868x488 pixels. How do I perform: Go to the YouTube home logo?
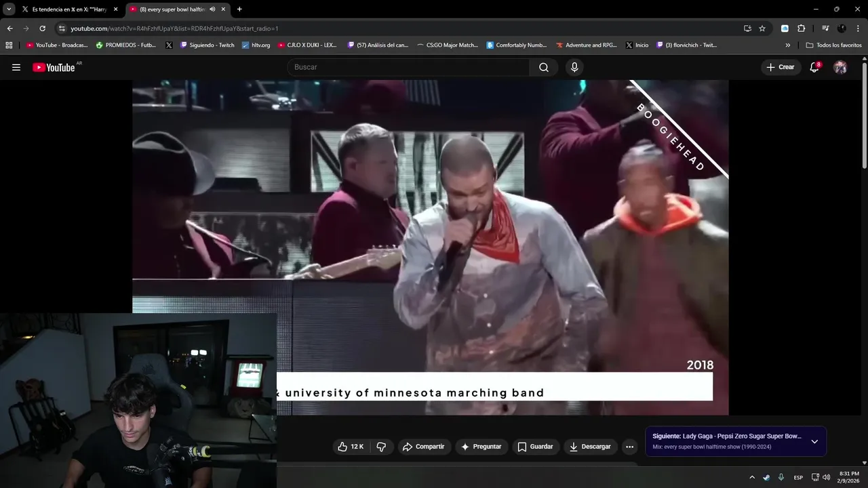click(54, 67)
